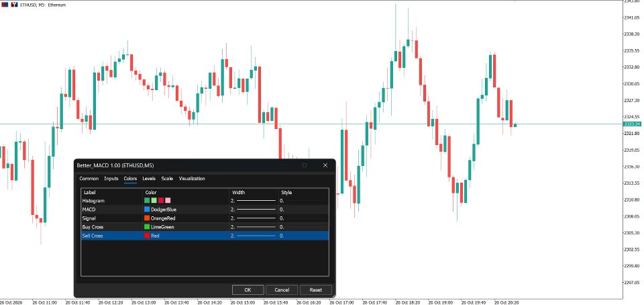This screenshot has height=305, width=644.
Task: Open the Histogram row width selector
Action: pos(254,201)
